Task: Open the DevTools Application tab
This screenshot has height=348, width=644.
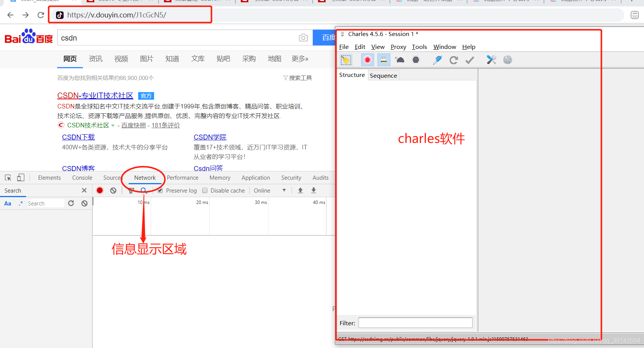Action: tap(256, 178)
